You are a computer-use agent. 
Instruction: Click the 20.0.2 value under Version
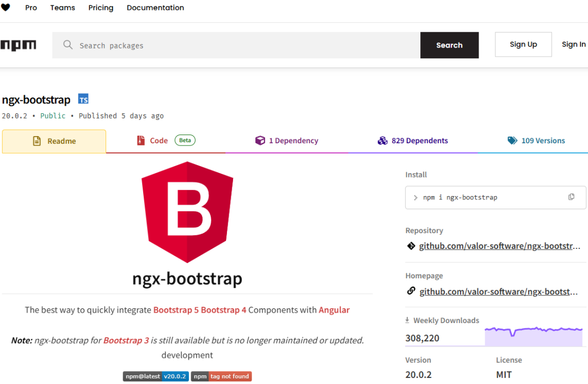(x=419, y=375)
